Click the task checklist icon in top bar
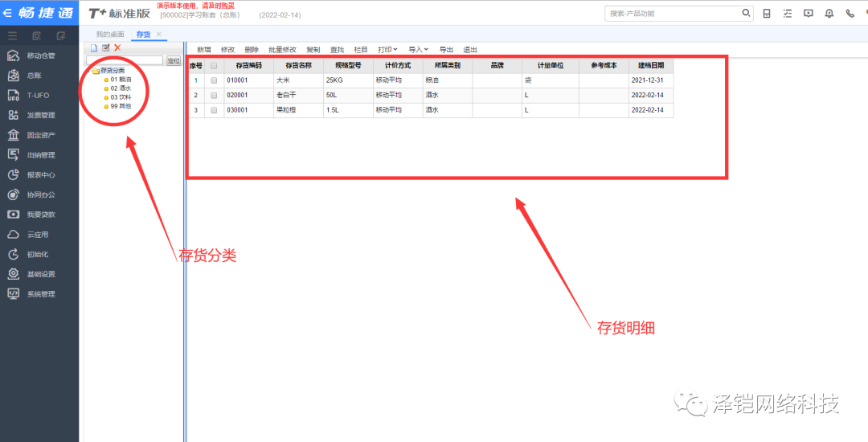This screenshot has width=868, height=442. (x=787, y=14)
